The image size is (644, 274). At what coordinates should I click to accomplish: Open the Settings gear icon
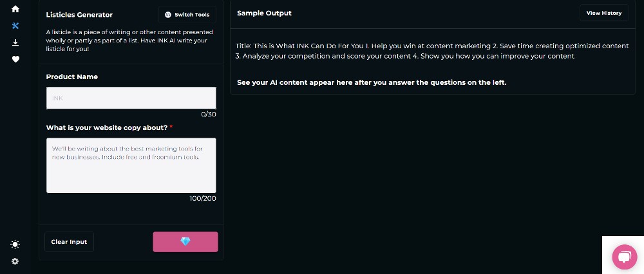[15, 261]
